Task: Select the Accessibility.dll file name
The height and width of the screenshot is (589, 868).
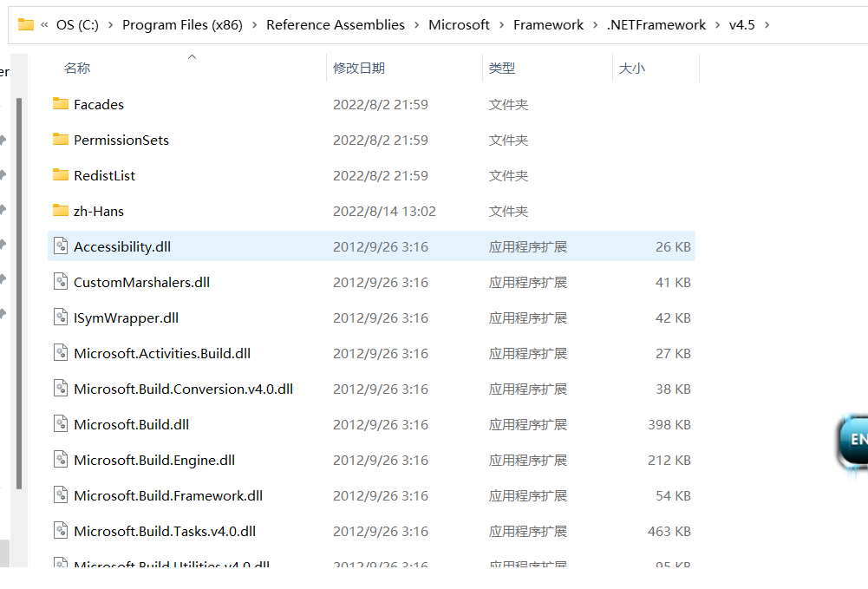Action: click(122, 246)
